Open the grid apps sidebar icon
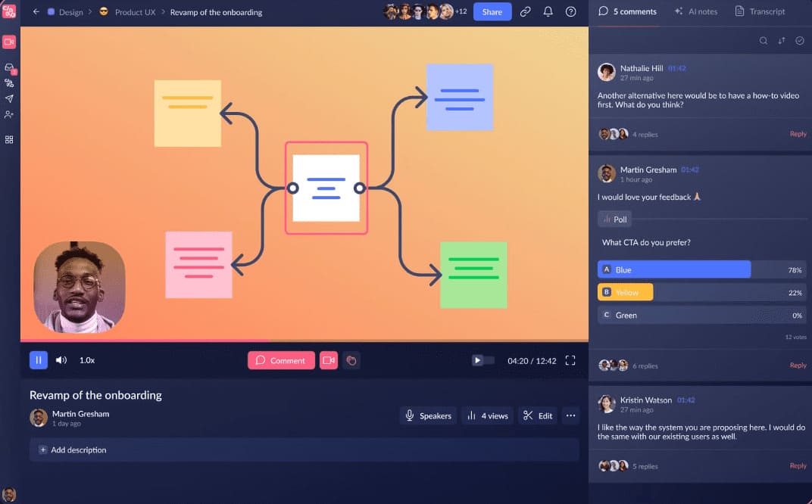812x504 pixels. 9,140
